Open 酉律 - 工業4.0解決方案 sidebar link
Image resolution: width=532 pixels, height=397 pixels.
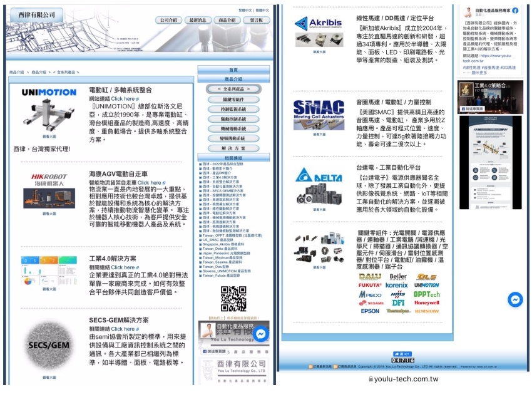click(x=220, y=177)
